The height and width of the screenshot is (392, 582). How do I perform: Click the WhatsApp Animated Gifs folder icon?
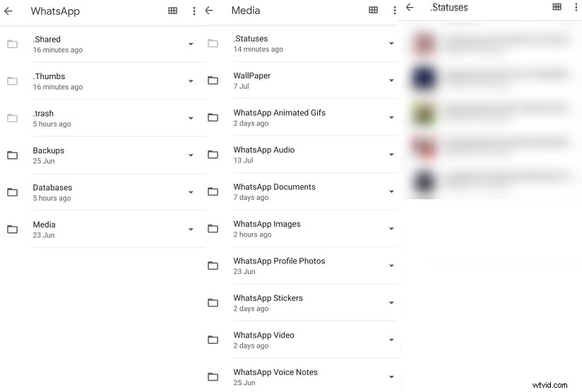[x=213, y=117]
